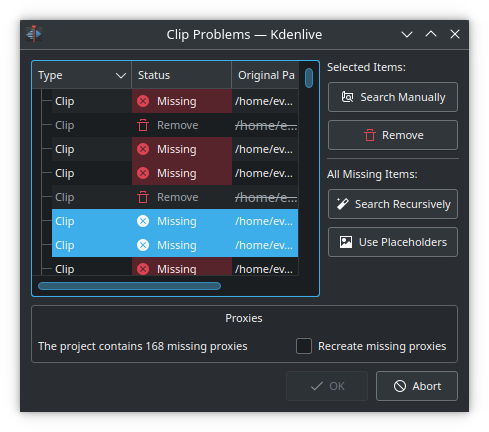Click the Kdenlive app icon in title bar

(34, 34)
